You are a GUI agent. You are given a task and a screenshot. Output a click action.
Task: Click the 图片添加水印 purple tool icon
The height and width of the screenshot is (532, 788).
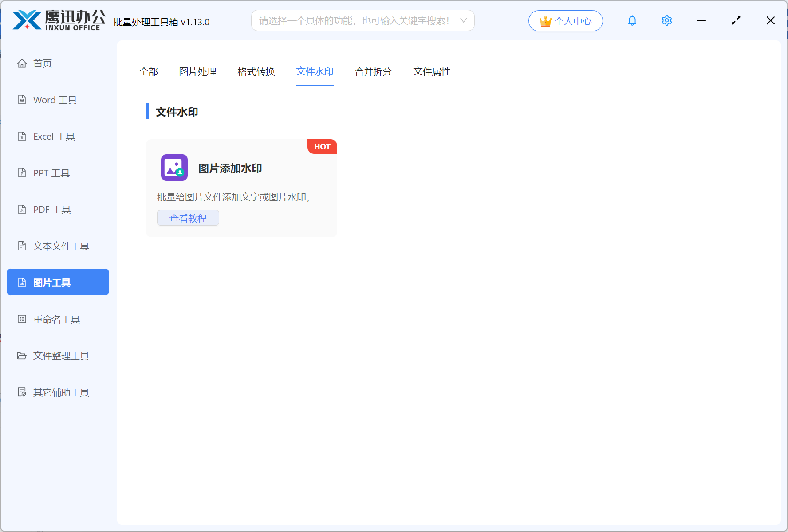point(174,168)
